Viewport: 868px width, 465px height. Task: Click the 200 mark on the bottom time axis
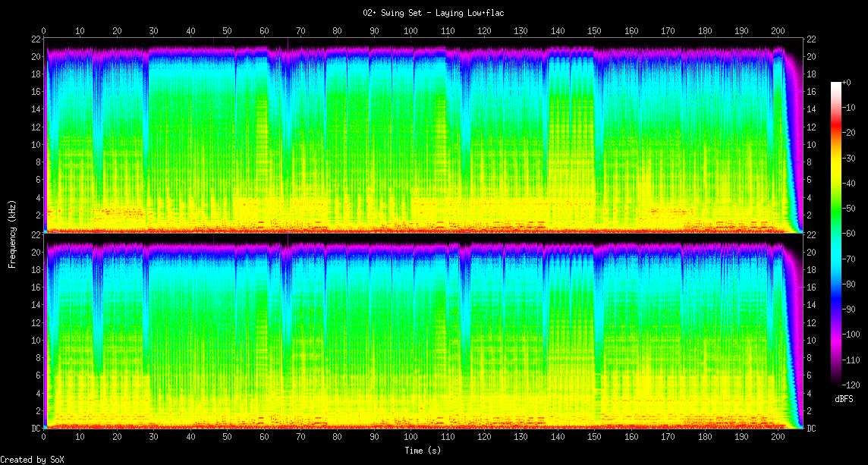coord(778,438)
